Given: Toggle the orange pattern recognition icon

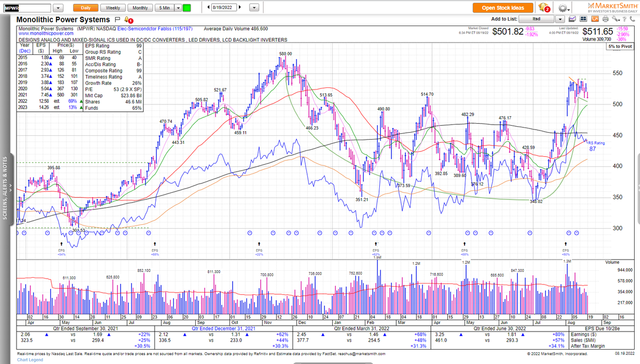Looking at the screenshot, I should tap(595, 19).
